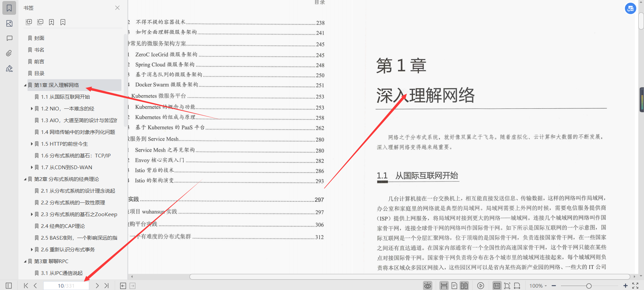Set actual size 1:1 view
This screenshot has height=290, width=644.
click(x=497, y=286)
